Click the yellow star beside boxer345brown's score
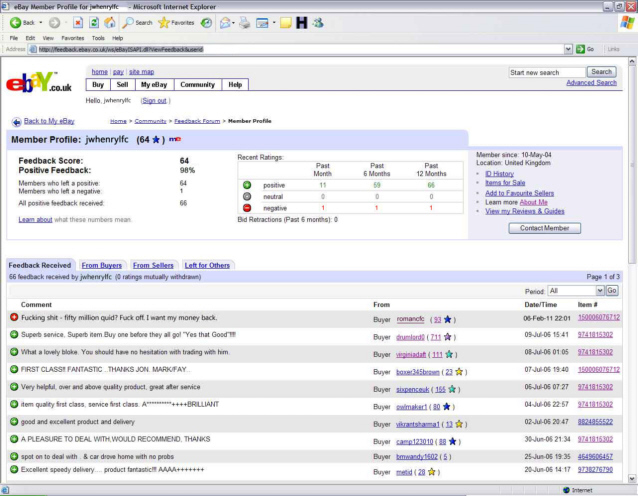Screen dimensions: 638x496 click(459, 371)
